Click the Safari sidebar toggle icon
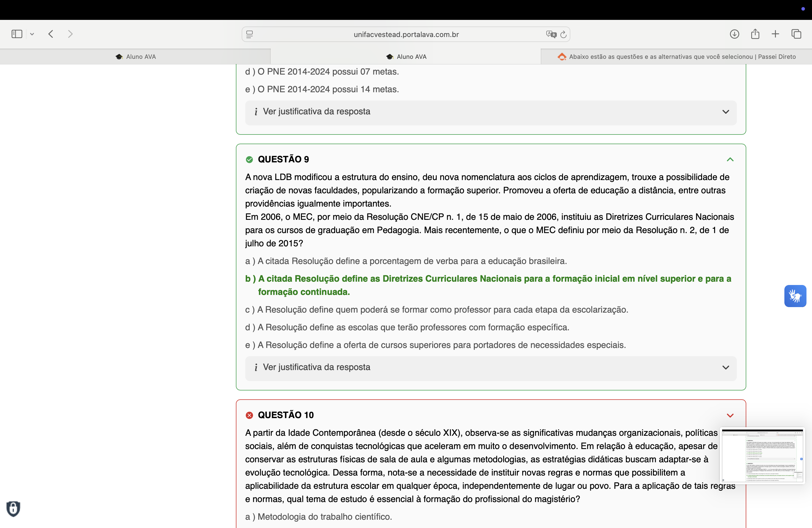This screenshot has width=812, height=528. pos(17,34)
